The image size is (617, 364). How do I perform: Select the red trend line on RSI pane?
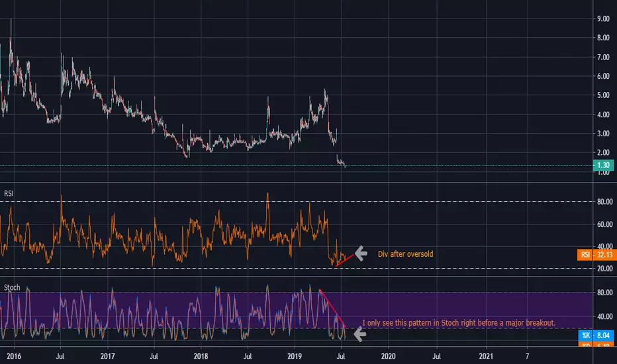point(345,261)
